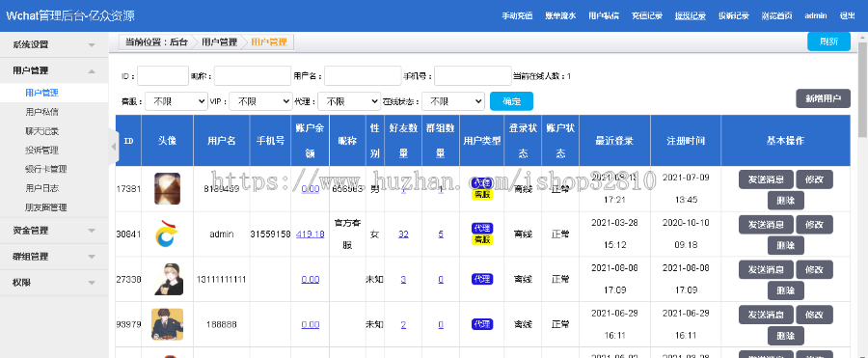Click 发送消息 for user 8189499
The height and width of the screenshot is (358, 868).
click(766, 179)
